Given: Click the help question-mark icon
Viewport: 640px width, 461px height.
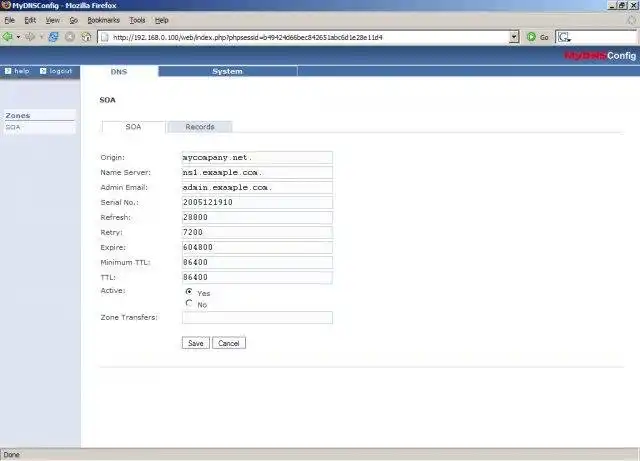Looking at the screenshot, I should [x=8, y=71].
